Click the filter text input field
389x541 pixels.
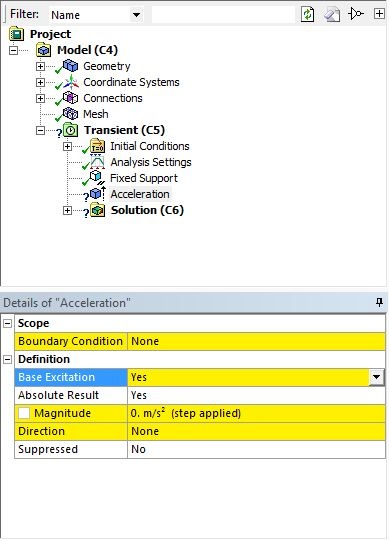click(x=223, y=15)
